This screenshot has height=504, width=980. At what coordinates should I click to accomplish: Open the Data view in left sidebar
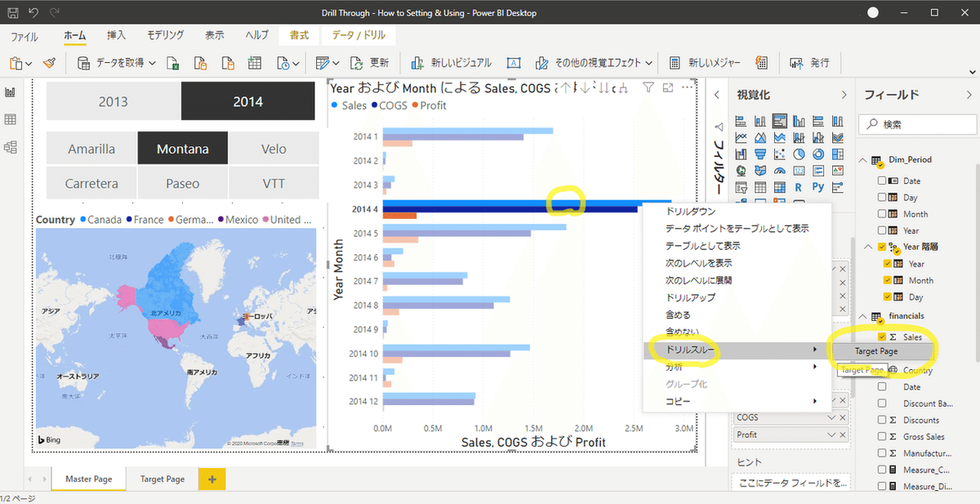click(x=11, y=120)
